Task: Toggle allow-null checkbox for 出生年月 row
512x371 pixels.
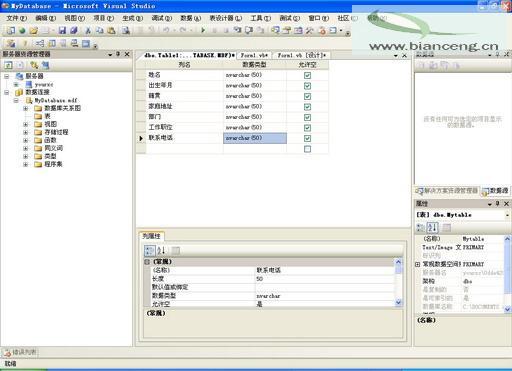Action: 307,86
